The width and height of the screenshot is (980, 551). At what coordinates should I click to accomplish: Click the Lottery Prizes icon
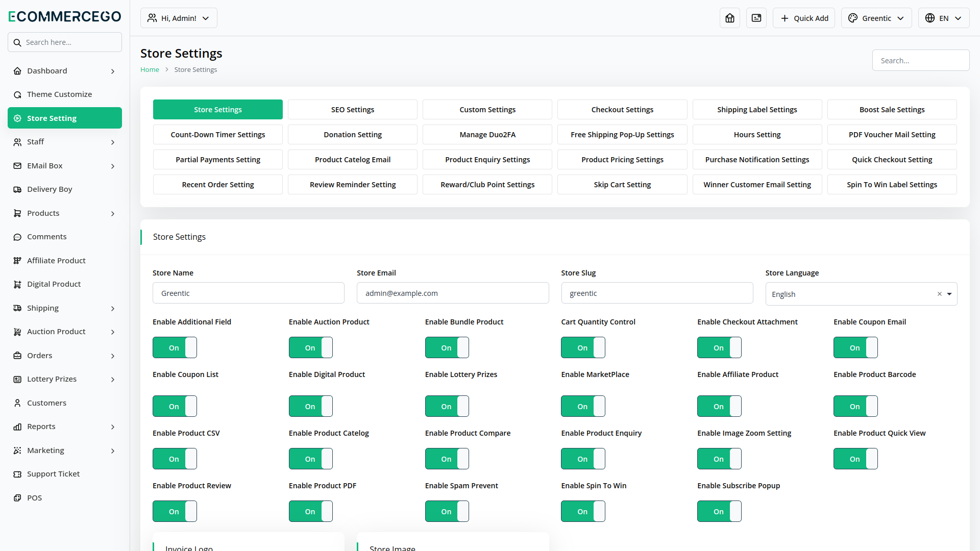click(17, 379)
